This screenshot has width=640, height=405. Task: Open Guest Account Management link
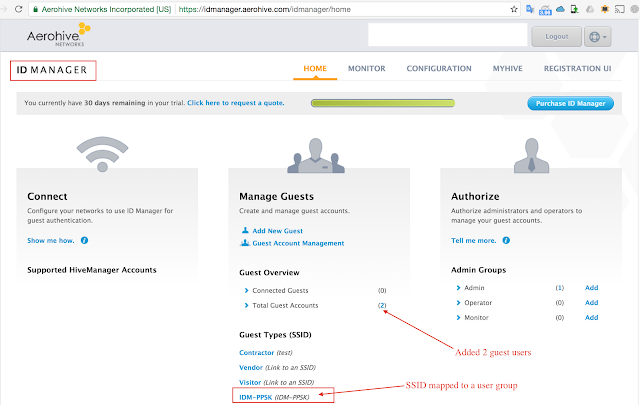click(x=298, y=243)
